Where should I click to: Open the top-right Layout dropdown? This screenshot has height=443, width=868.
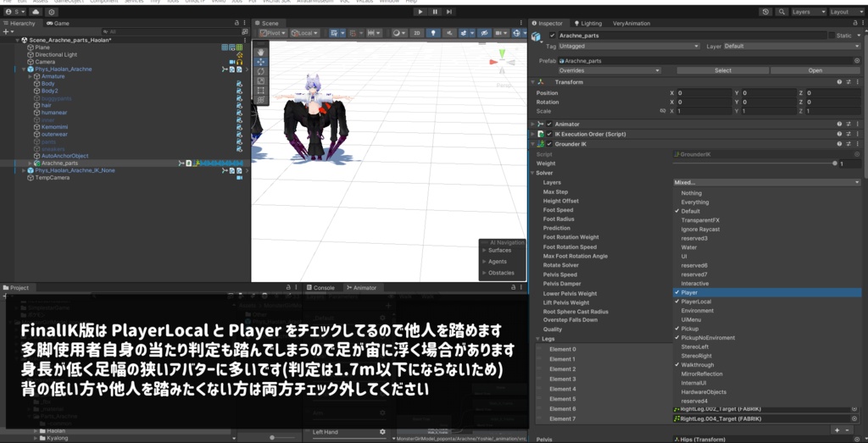coord(846,12)
